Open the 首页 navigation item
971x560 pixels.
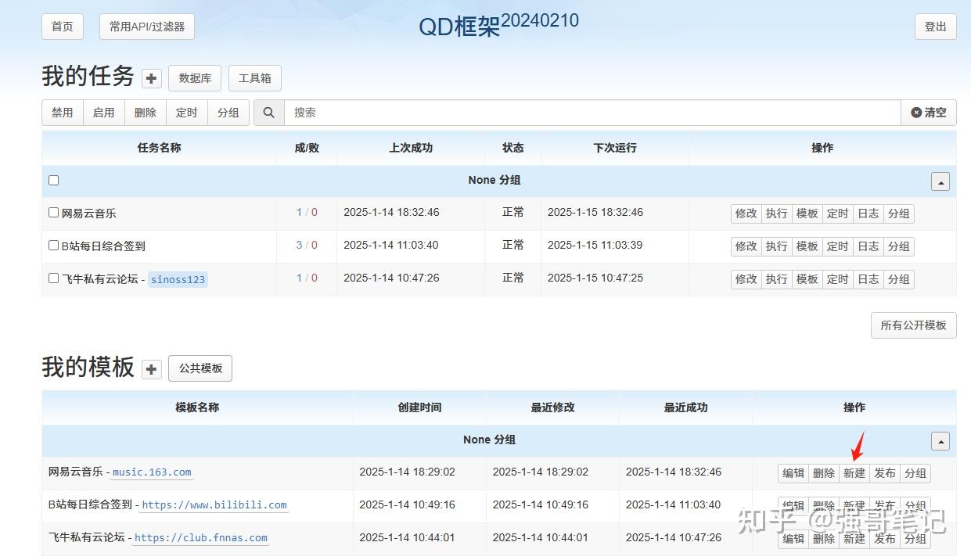coord(62,26)
